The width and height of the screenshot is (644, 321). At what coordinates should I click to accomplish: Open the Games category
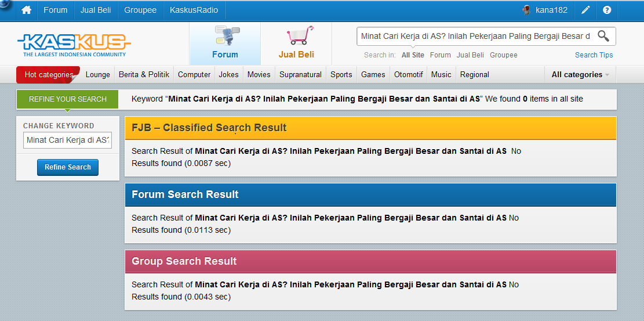373,74
